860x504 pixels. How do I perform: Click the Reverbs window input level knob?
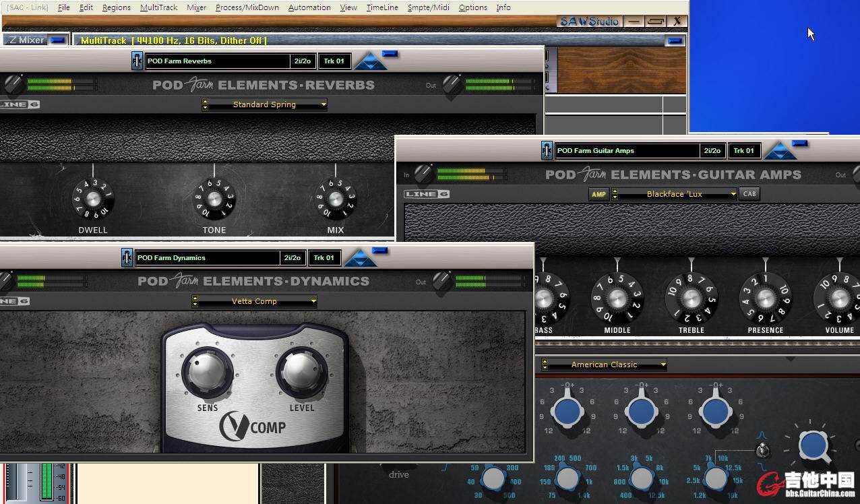pos(12,85)
